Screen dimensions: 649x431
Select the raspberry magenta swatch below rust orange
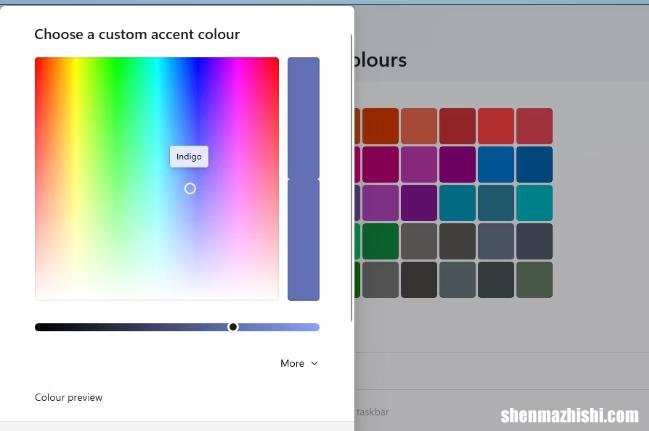(380, 164)
